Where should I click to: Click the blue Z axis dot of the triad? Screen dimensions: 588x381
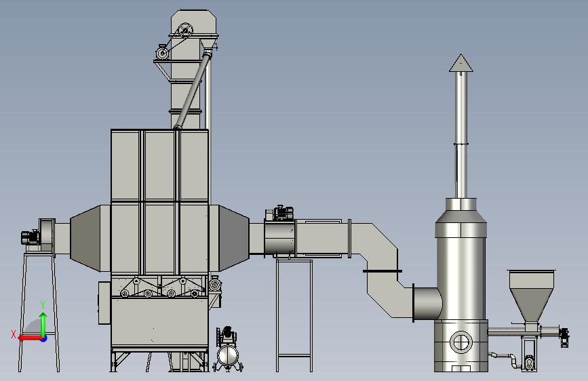click(x=44, y=338)
